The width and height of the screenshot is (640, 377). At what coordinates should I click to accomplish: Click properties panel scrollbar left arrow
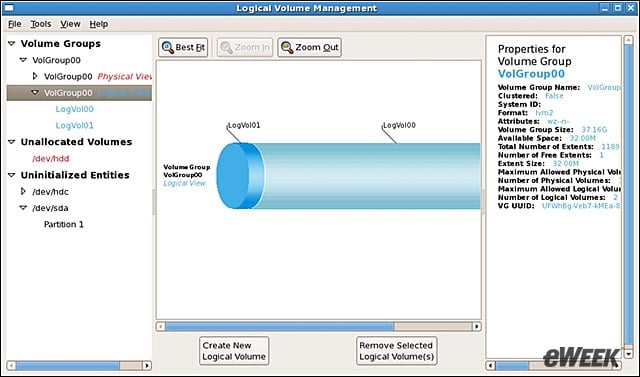[x=491, y=366]
